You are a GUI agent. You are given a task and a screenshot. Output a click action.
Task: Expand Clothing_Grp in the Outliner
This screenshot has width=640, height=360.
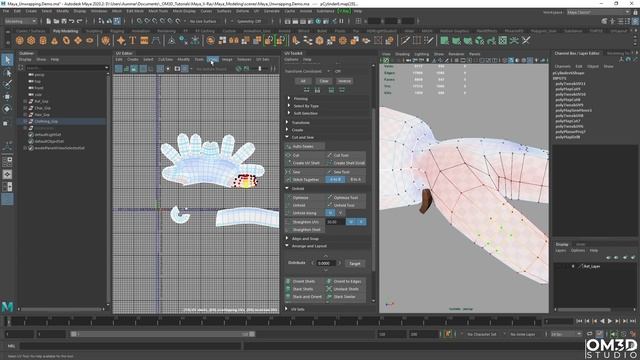tap(25, 121)
